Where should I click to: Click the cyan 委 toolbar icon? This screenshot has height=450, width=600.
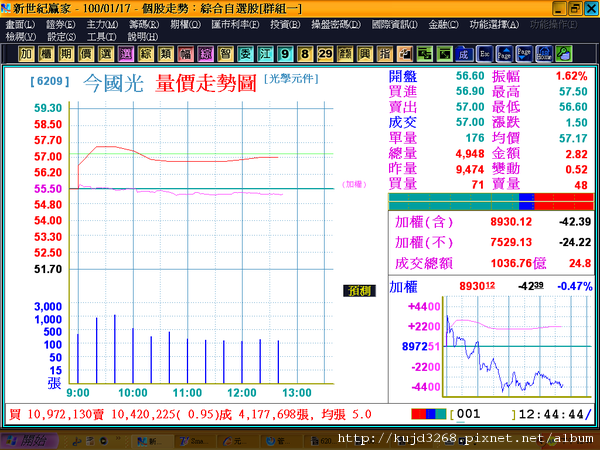(245, 54)
